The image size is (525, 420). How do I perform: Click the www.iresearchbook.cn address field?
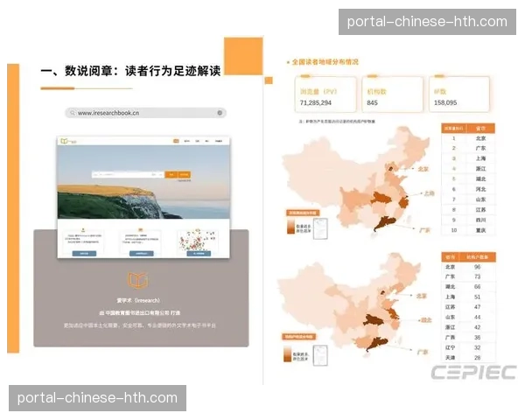[145, 113]
